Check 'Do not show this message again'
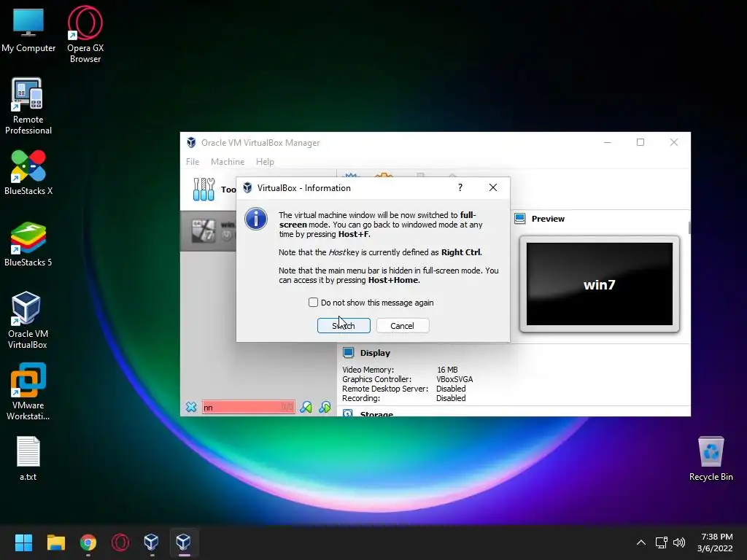Screen dimensions: 747x560 tap(313, 303)
